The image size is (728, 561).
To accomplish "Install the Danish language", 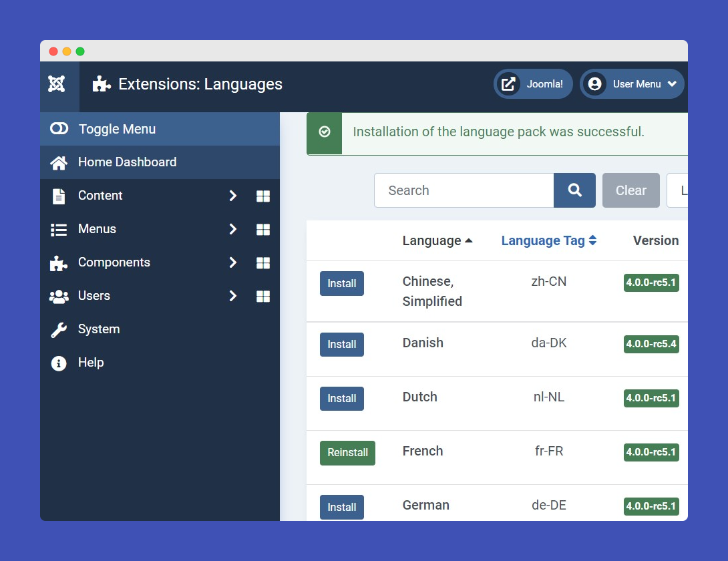I will 342,345.
